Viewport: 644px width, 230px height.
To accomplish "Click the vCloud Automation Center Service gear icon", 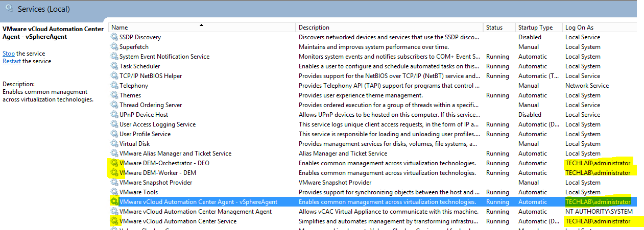I will click(114, 221).
